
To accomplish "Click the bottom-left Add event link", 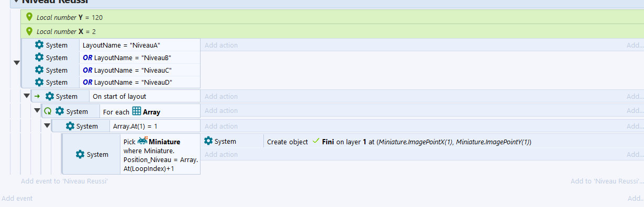I will click(17, 198).
